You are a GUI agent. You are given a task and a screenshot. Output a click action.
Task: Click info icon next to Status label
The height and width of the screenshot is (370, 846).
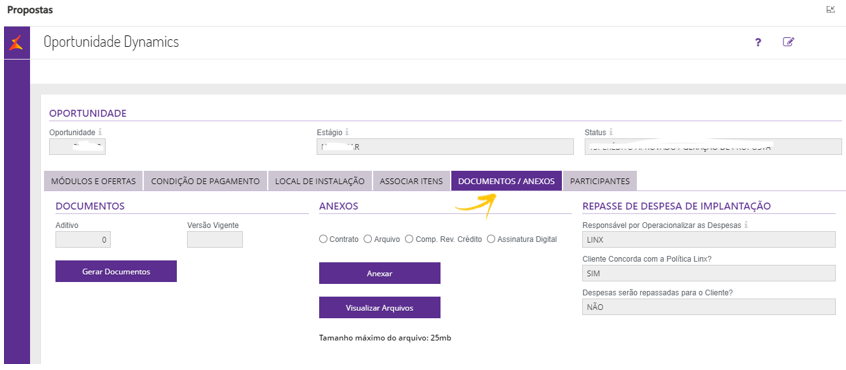point(611,132)
